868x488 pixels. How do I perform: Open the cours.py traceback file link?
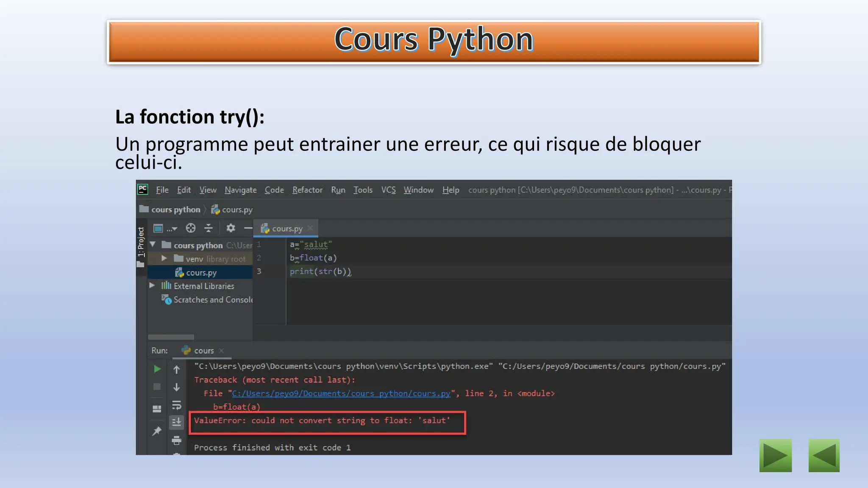pyautogui.click(x=341, y=394)
